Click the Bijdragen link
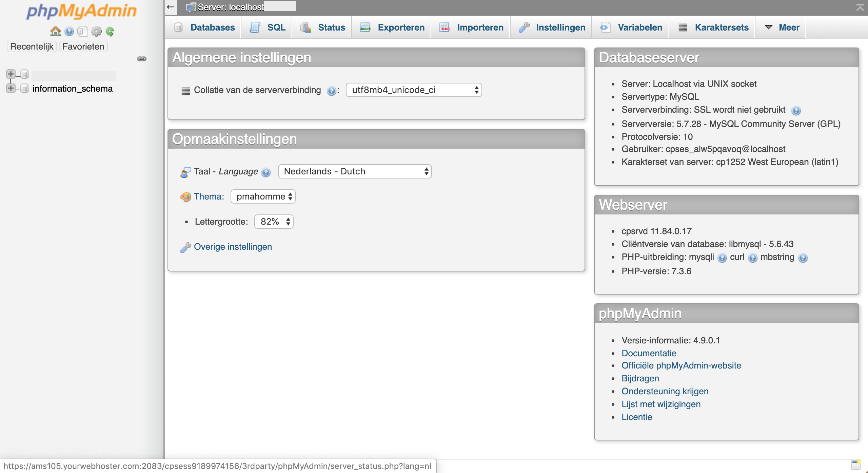The height and width of the screenshot is (473, 868). coord(640,378)
